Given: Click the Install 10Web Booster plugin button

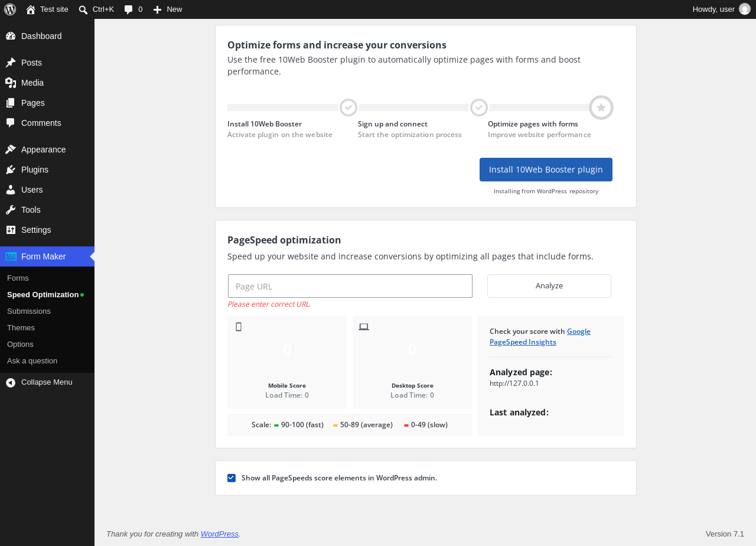Looking at the screenshot, I should (546, 170).
